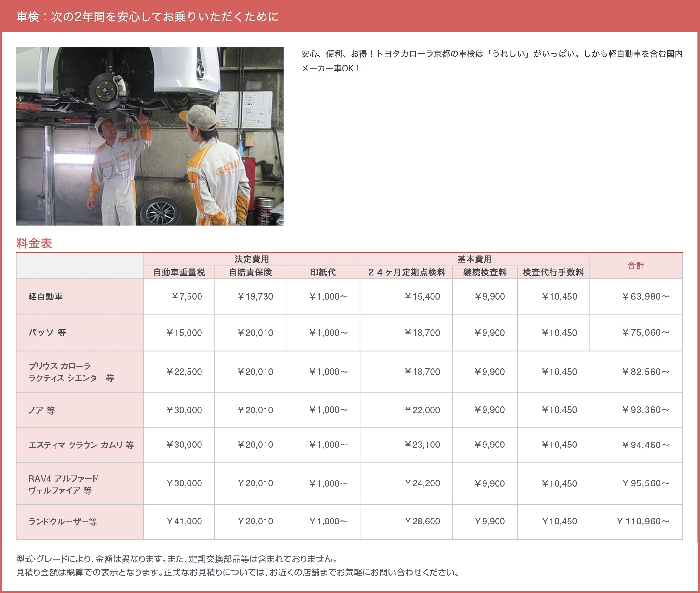The width and height of the screenshot is (700, 593).
Task: Click the 検査代行手数料 column header
Action: pos(553,272)
